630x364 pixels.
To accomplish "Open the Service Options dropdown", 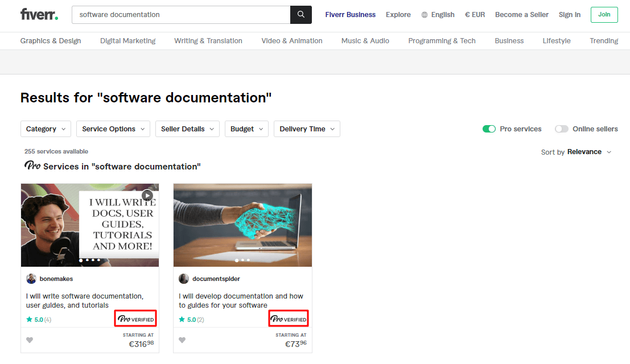I will tap(113, 129).
